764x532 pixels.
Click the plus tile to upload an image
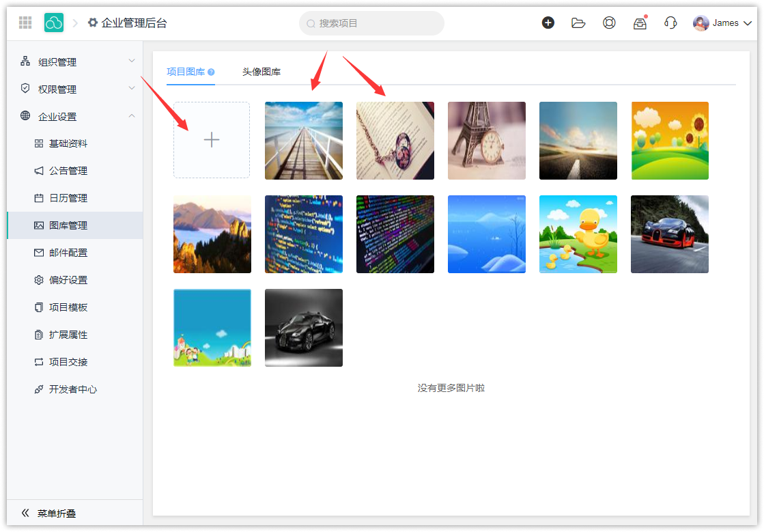tap(212, 140)
